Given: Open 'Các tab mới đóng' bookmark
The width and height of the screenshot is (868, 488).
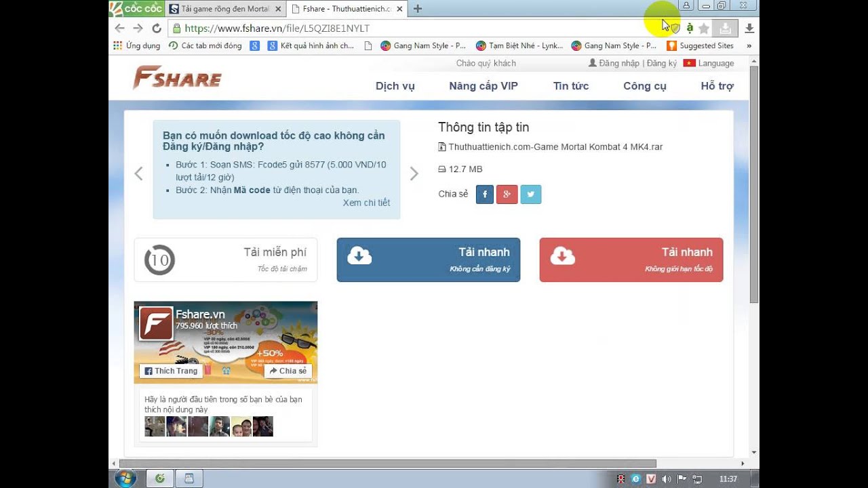Looking at the screenshot, I should click(x=205, y=46).
